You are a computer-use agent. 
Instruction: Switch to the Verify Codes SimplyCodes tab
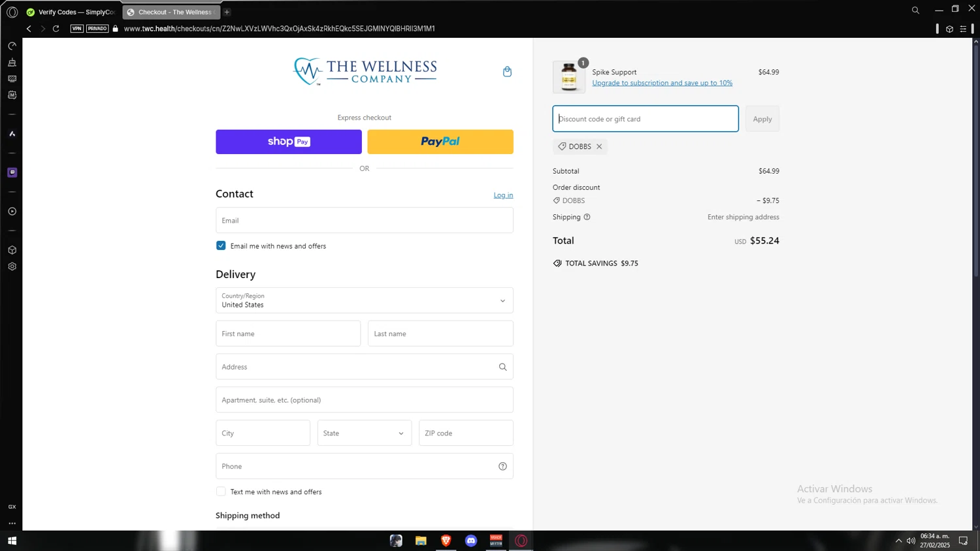coord(71,12)
